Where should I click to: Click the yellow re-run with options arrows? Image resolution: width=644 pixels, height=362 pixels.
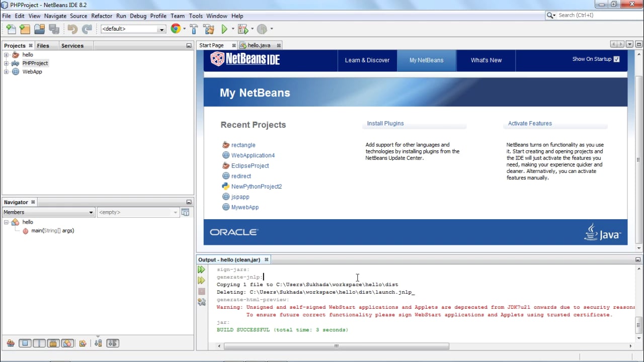(x=201, y=281)
